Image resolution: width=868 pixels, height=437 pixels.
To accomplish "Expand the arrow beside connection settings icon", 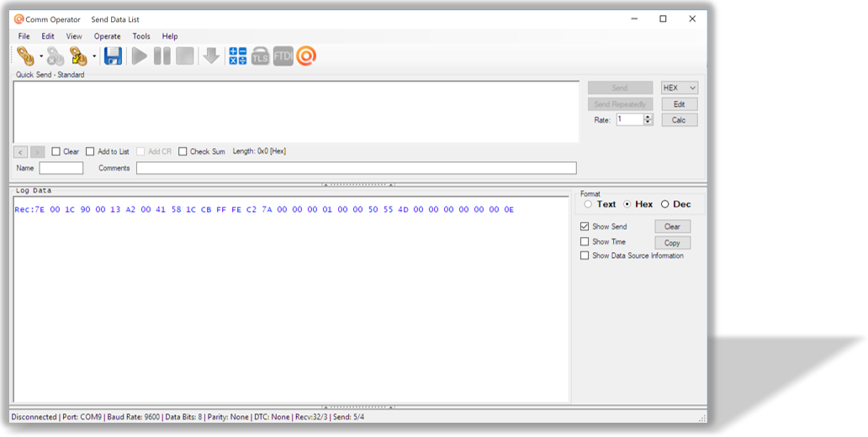I will click(x=94, y=55).
